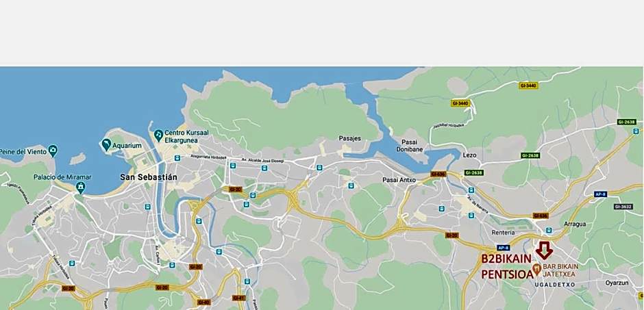This screenshot has width=644, height=310.
Task: Click the San Sebastián city label
Action: pos(149,177)
